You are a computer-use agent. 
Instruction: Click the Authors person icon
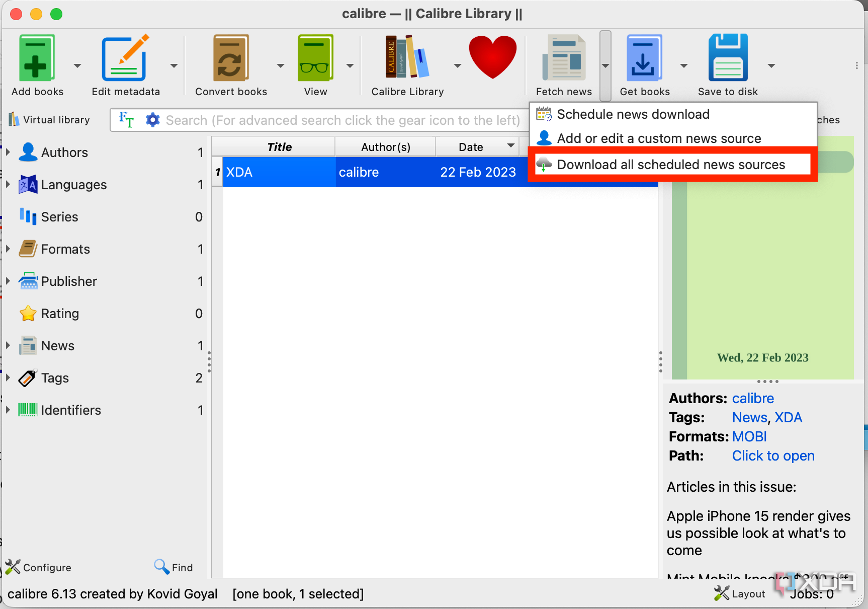28,152
